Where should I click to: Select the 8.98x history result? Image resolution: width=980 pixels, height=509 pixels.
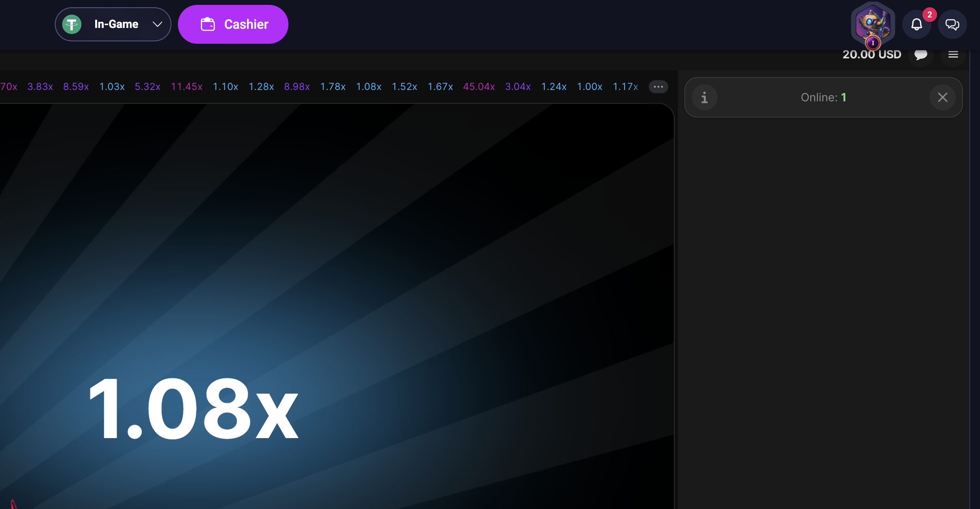[x=297, y=87]
